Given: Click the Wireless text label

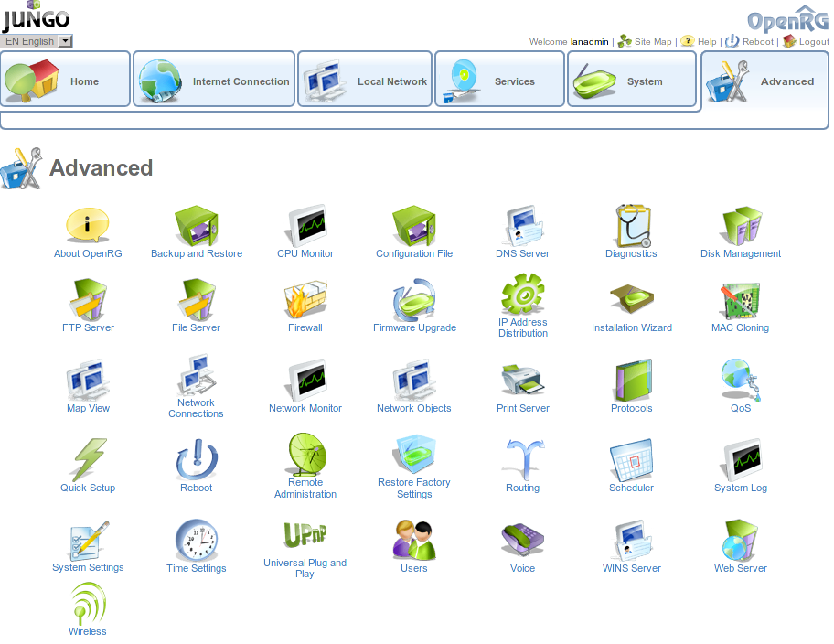Looking at the screenshot, I should coord(88,631).
